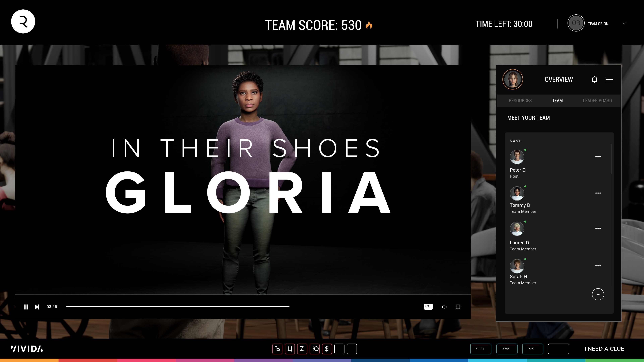Image resolution: width=644 pixels, height=362 pixels.
Task: Open options for Peter O
Action: (x=598, y=157)
